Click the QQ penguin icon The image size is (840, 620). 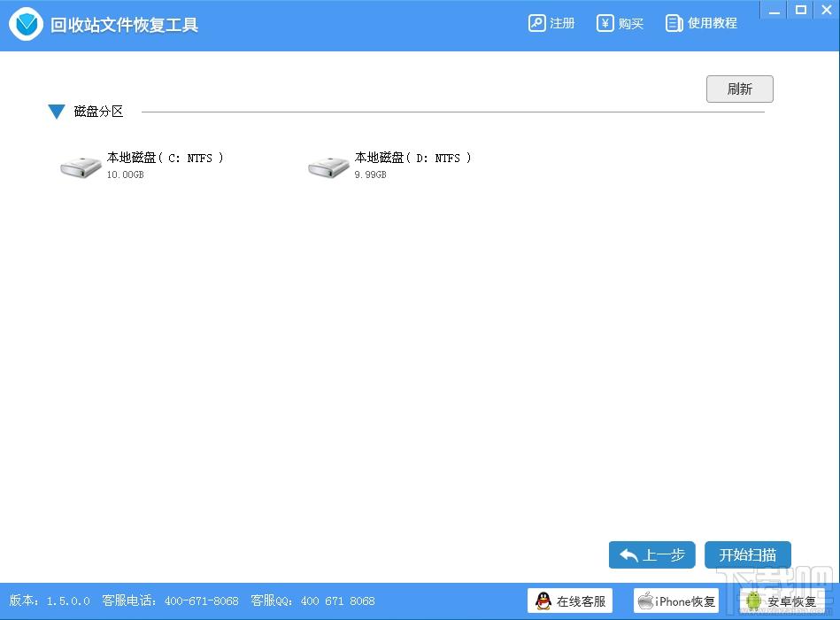[x=543, y=601]
